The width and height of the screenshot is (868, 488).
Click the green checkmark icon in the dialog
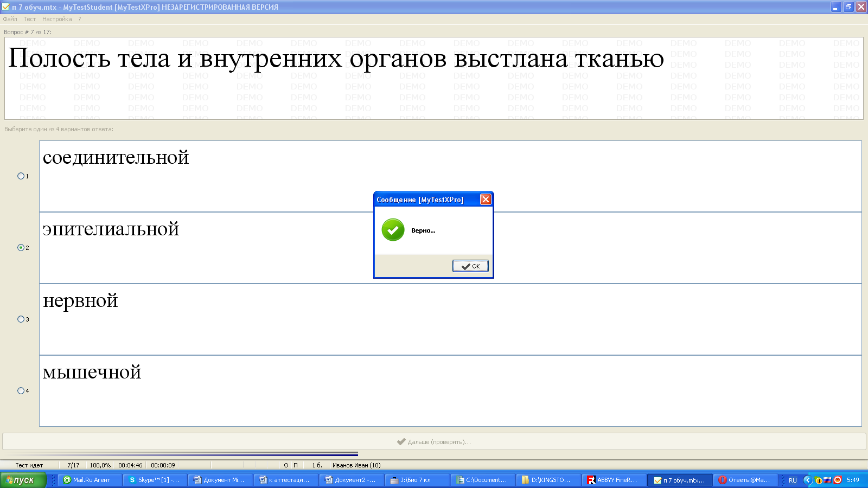coord(393,230)
